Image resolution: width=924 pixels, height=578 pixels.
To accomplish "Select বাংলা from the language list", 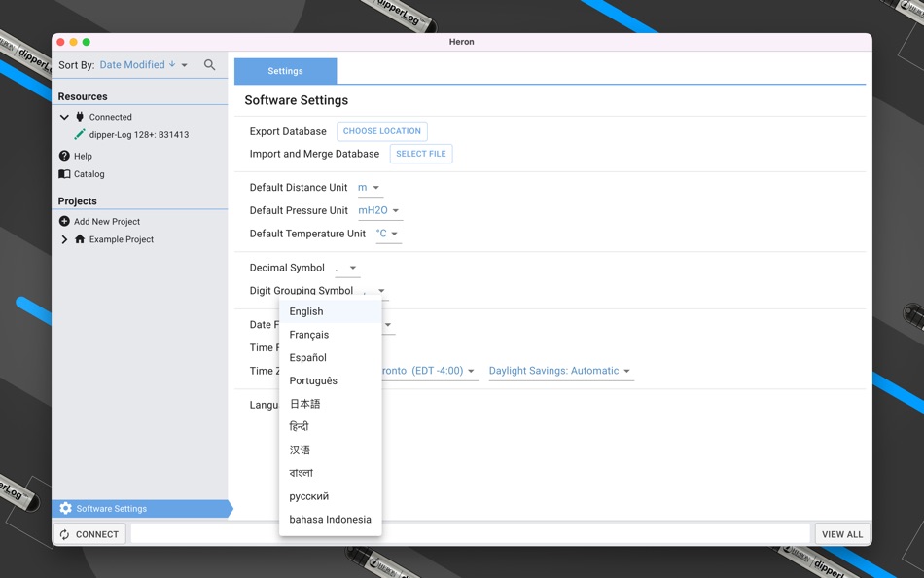I will pos(330,473).
